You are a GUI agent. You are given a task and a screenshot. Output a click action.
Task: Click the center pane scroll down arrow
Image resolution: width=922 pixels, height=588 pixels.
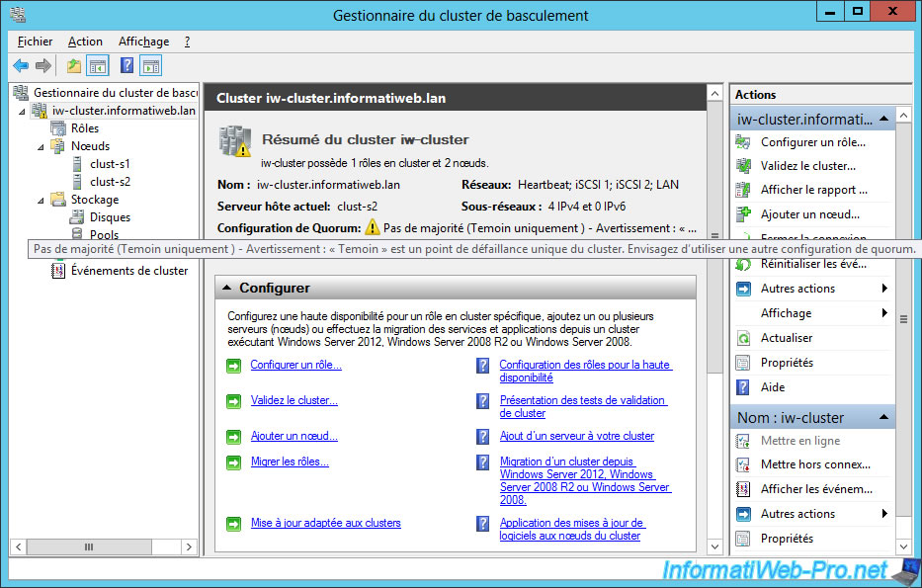pos(714,546)
